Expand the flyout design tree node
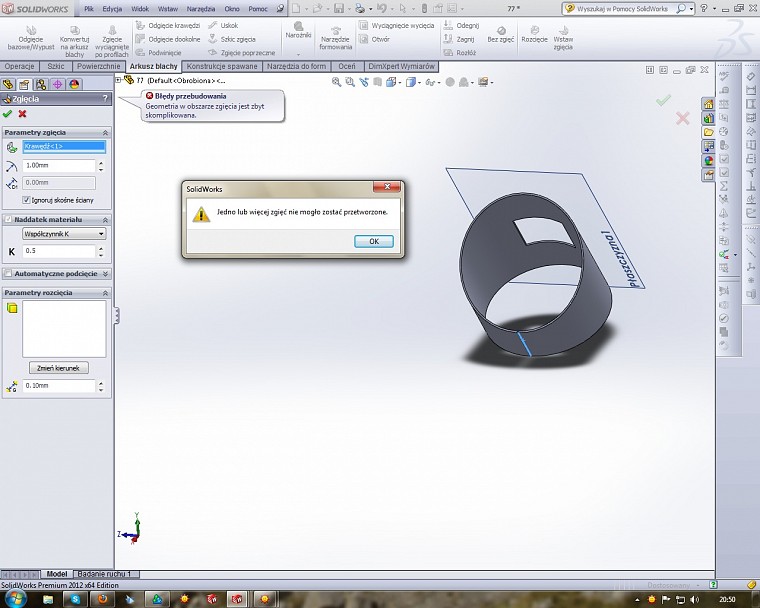This screenshot has width=760, height=608. pyautogui.click(x=118, y=80)
